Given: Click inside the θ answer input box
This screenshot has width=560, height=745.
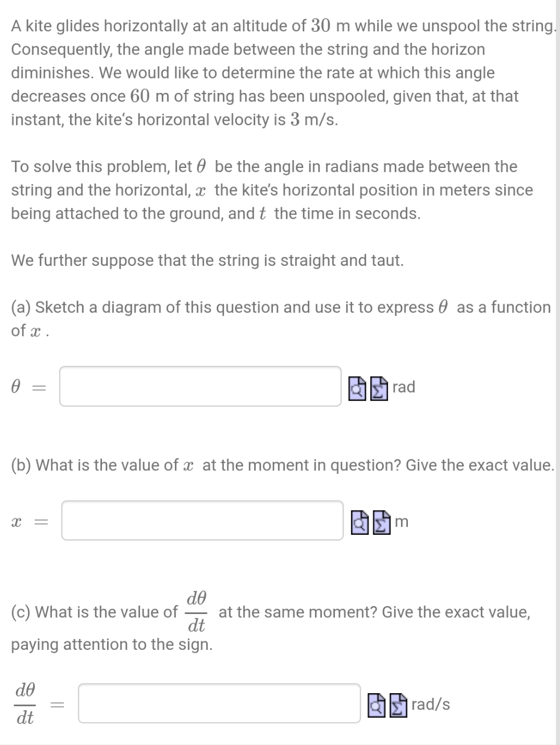Looking at the screenshot, I should (x=199, y=387).
